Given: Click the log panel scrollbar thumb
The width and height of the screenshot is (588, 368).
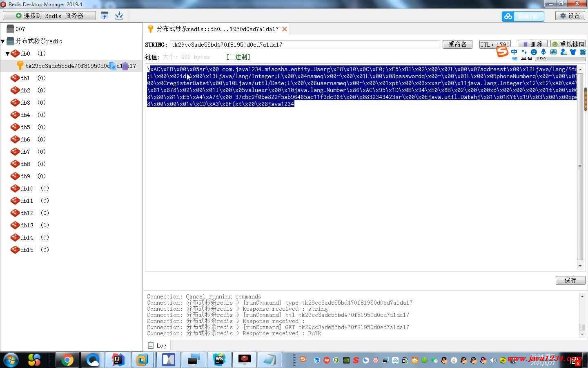Looking at the screenshot, I should (582, 327).
